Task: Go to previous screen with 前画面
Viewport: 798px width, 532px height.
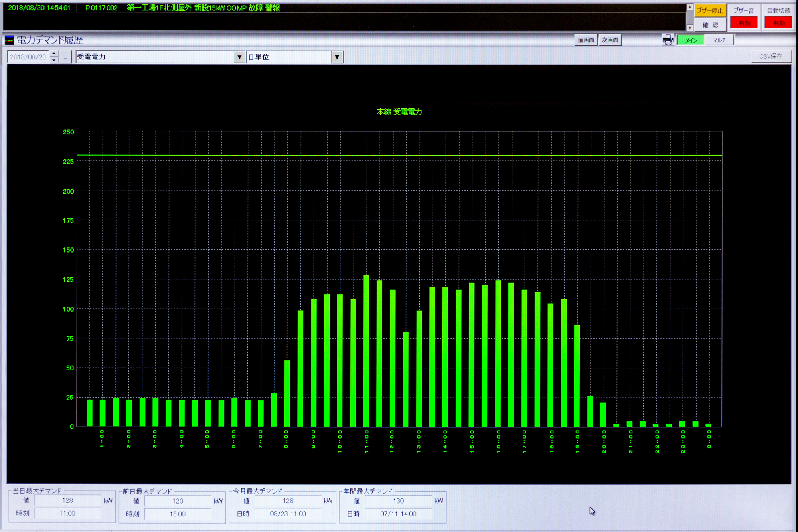Action: pos(586,40)
